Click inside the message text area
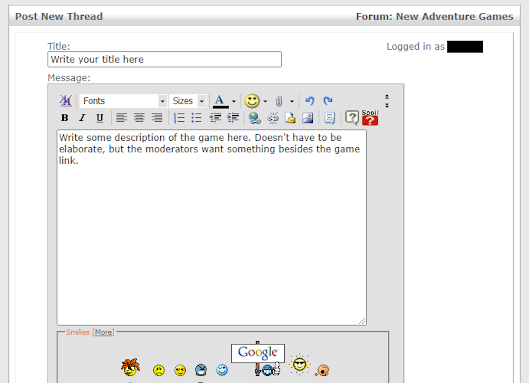 212,227
